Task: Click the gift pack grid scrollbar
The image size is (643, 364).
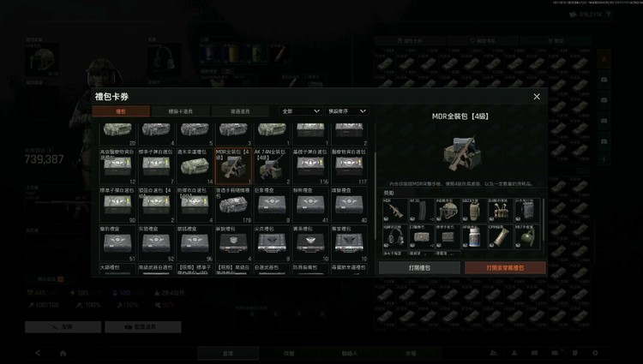Action: (x=376, y=196)
